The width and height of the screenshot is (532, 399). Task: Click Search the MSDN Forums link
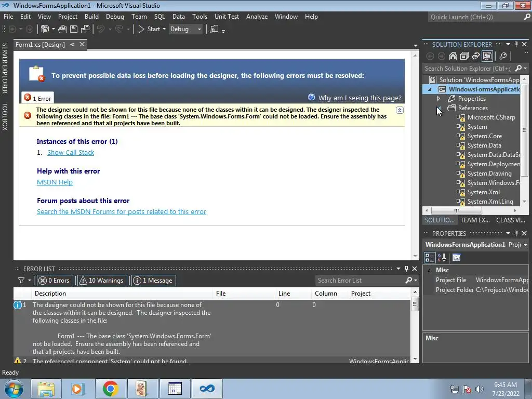(122, 212)
